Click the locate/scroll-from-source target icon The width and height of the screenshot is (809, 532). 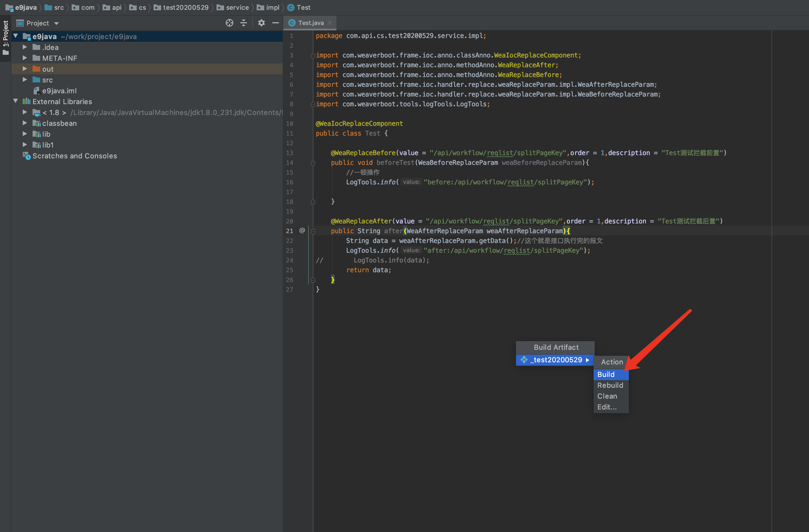coord(230,23)
